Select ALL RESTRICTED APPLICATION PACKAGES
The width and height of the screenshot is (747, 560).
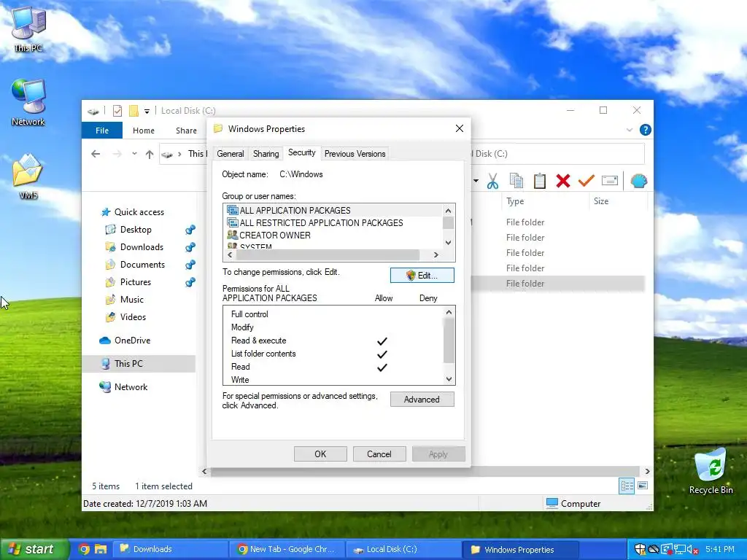[332, 223]
